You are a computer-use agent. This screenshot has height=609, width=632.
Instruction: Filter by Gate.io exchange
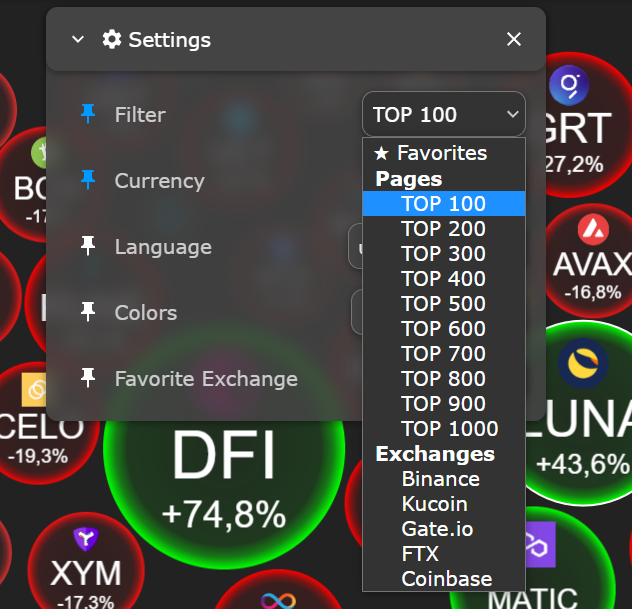444,529
